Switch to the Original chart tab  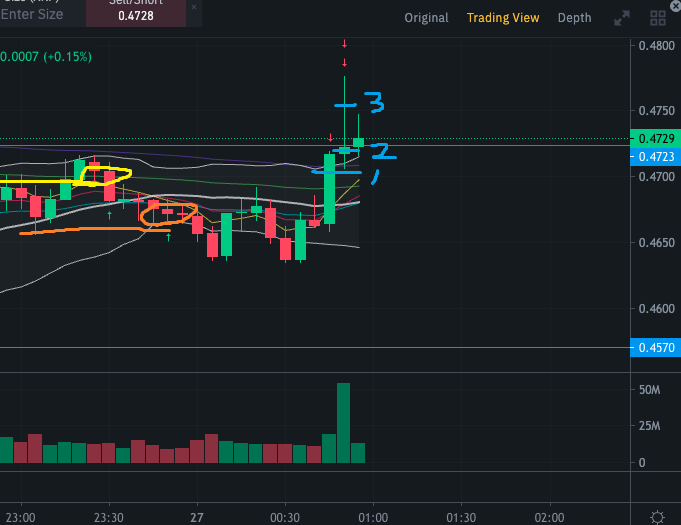point(426,18)
